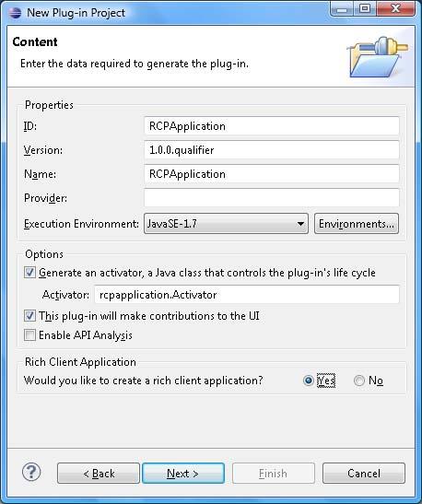This screenshot has width=422, height=504.
Task: Click the plug-in folder wizard image
Action: click(378, 57)
